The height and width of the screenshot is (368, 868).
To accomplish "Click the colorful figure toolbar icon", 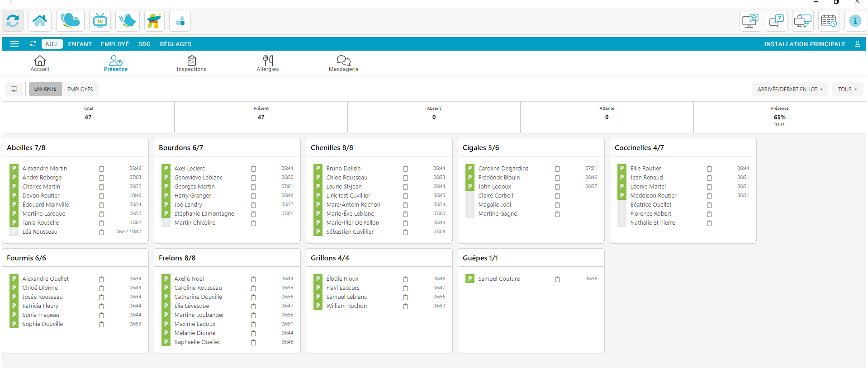I will pos(154,21).
